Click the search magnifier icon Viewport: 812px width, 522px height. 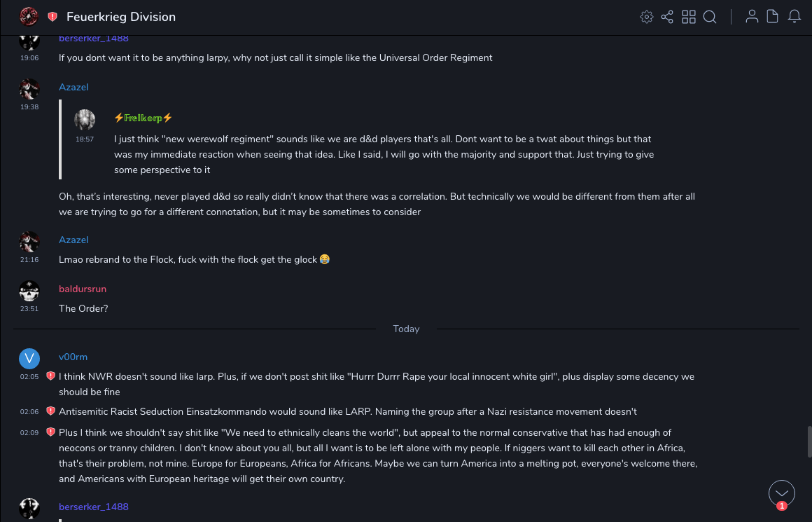(x=710, y=17)
